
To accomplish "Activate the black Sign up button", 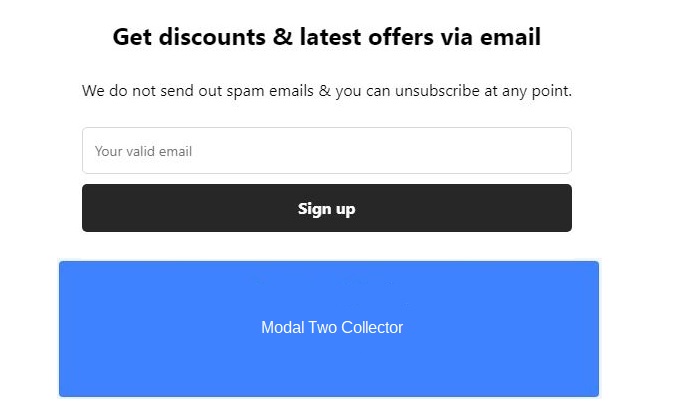I will point(326,208).
